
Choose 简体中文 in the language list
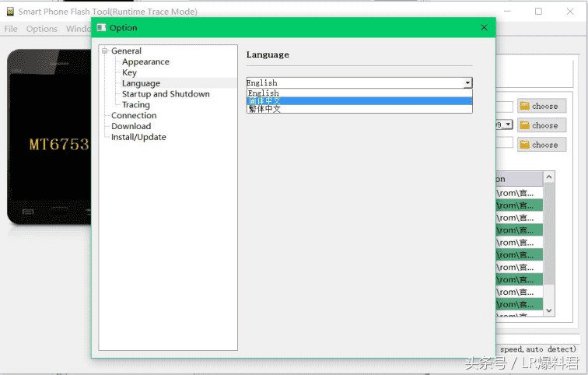(x=359, y=101)
